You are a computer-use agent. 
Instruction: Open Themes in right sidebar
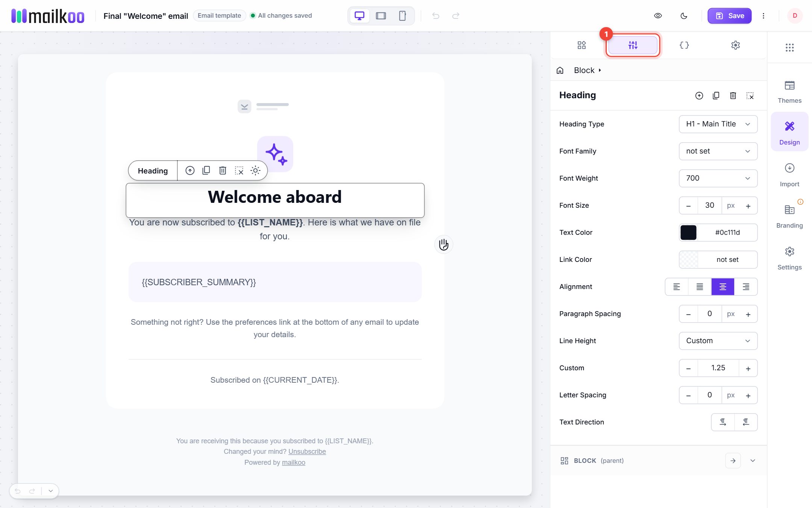pyautogui.click(x=789, y=92)
